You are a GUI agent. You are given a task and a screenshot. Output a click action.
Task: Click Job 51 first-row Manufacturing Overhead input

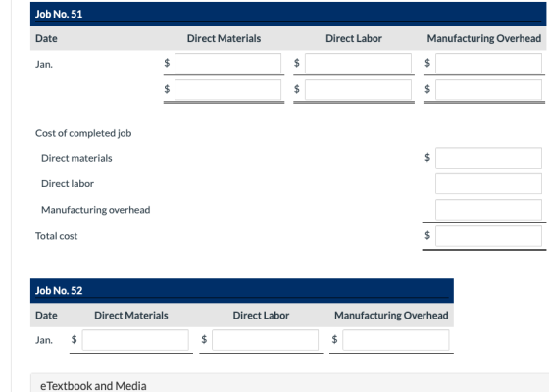pos(489,64)
